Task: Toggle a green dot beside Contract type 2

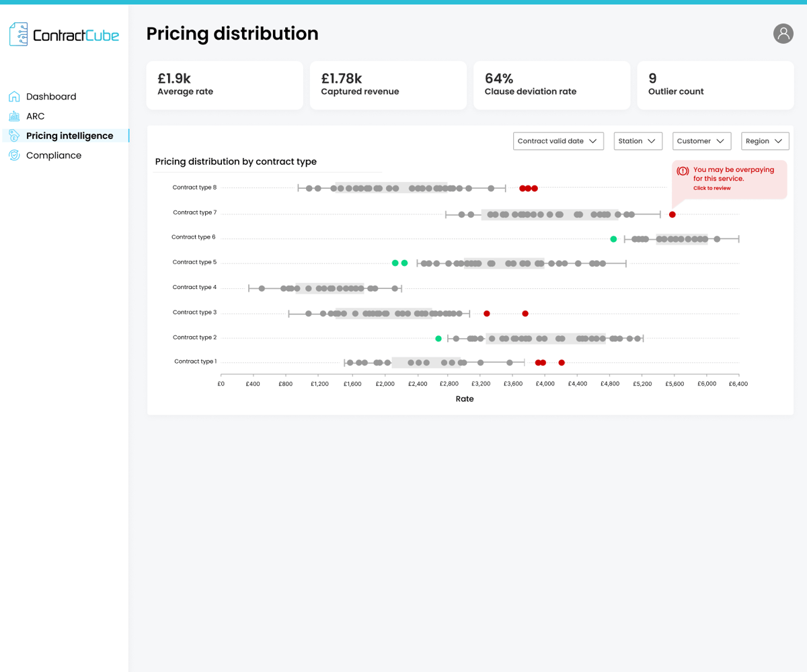Action: pos(438,337)
